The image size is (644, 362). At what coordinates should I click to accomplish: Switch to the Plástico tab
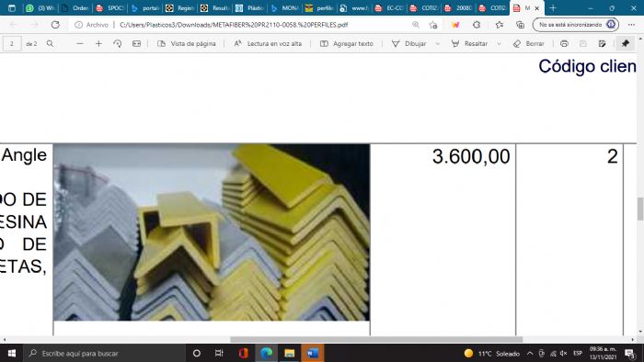(249, 7)
